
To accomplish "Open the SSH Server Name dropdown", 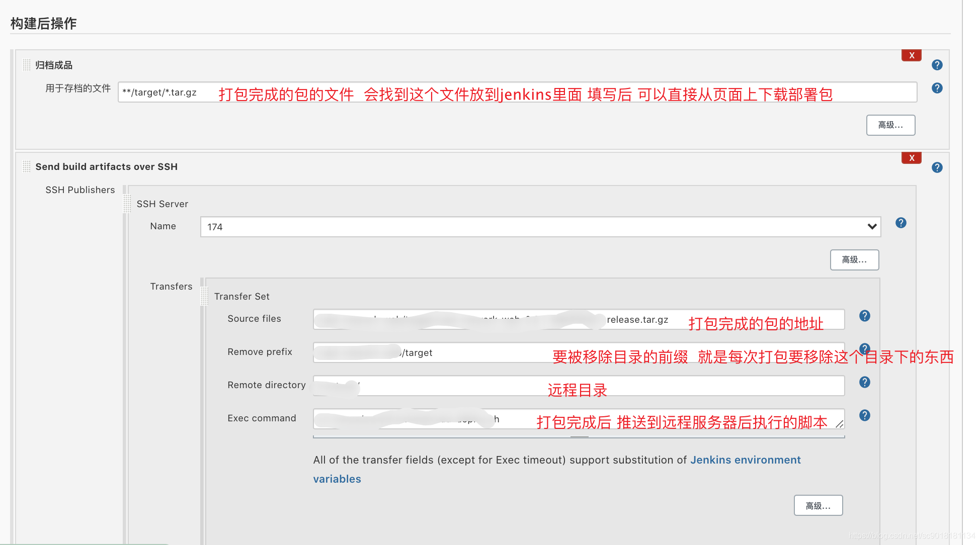I will [x=540, y=227].
